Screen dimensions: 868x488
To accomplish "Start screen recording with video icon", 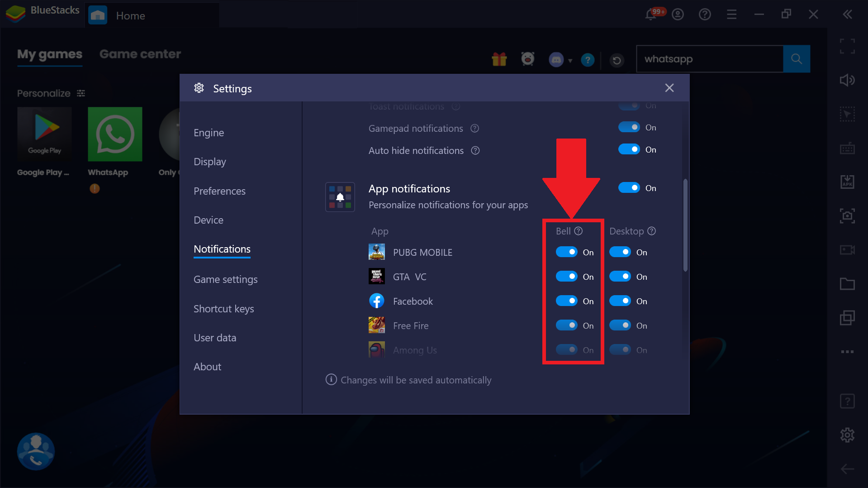I will point(847,250).
